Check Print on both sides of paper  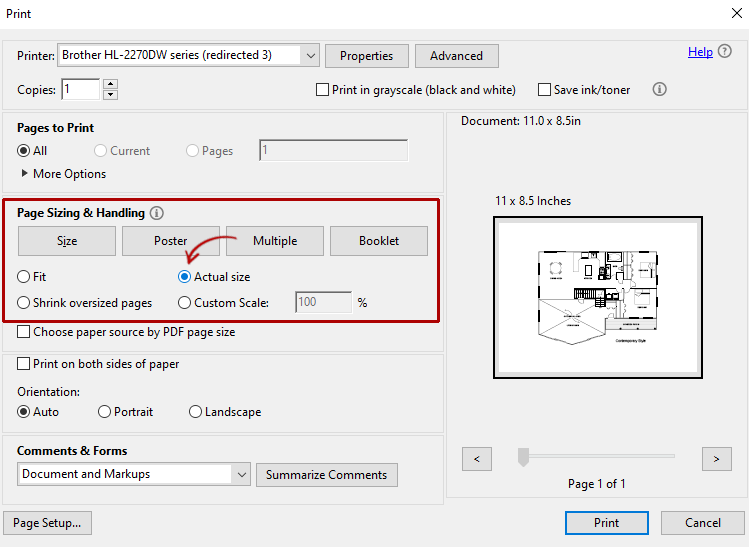pos(25,365)
